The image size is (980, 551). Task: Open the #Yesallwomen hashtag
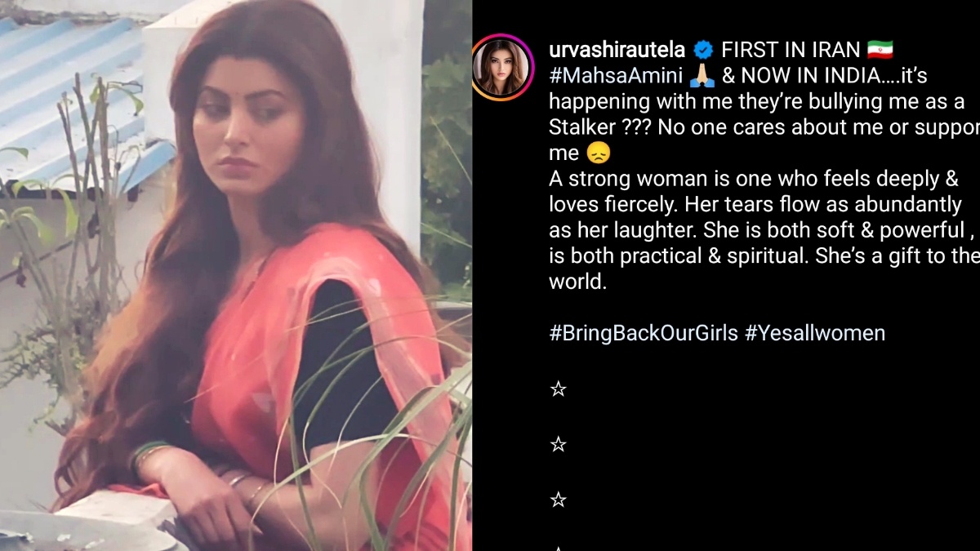pyautogui.click(x=815, y=333)
